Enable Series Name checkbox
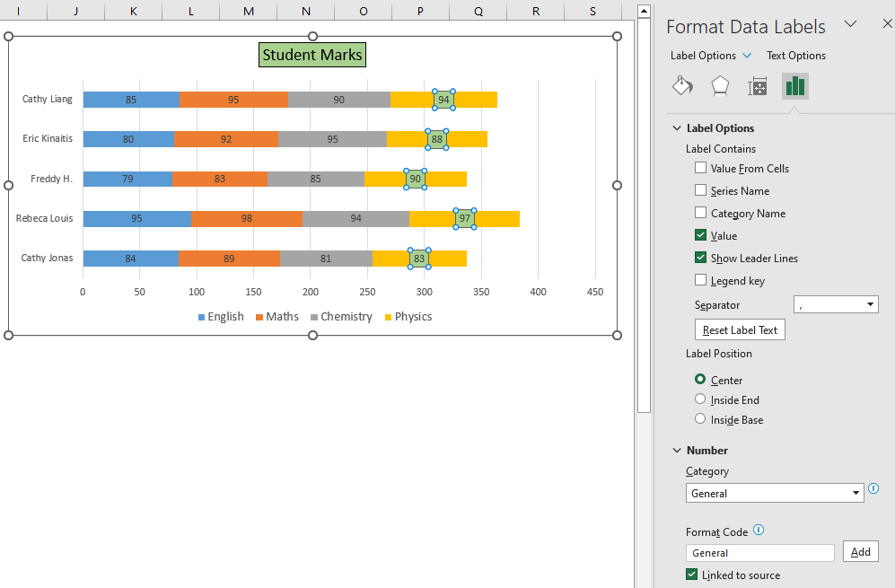 point(700,190)
